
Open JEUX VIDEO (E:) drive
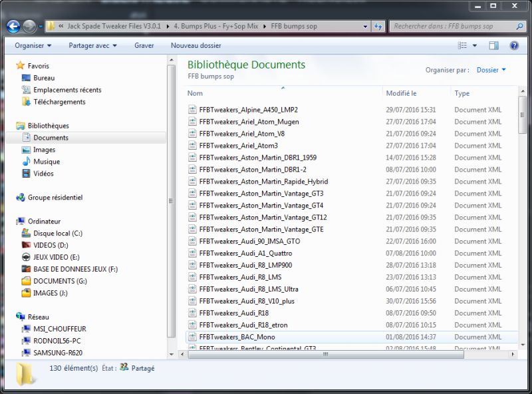tap(57, 257)
